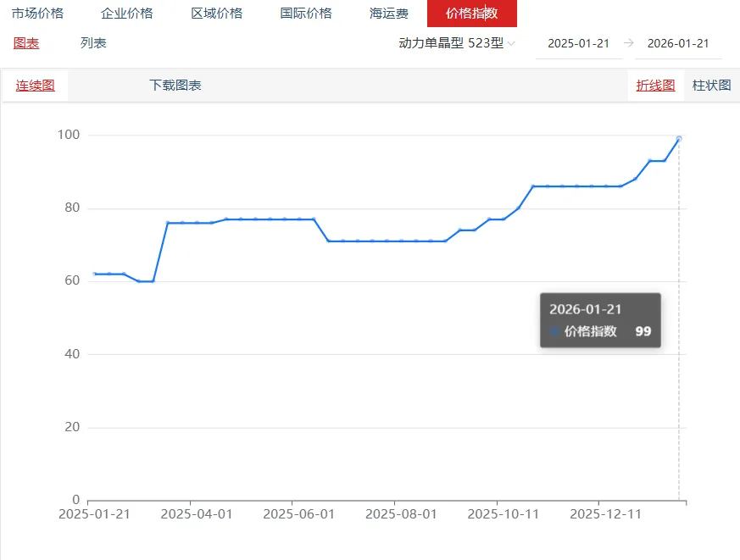Image resolution: width=740 pixels, height=560 pixels.
Task: Click y-axis value 60
Action: click(72, 280)
